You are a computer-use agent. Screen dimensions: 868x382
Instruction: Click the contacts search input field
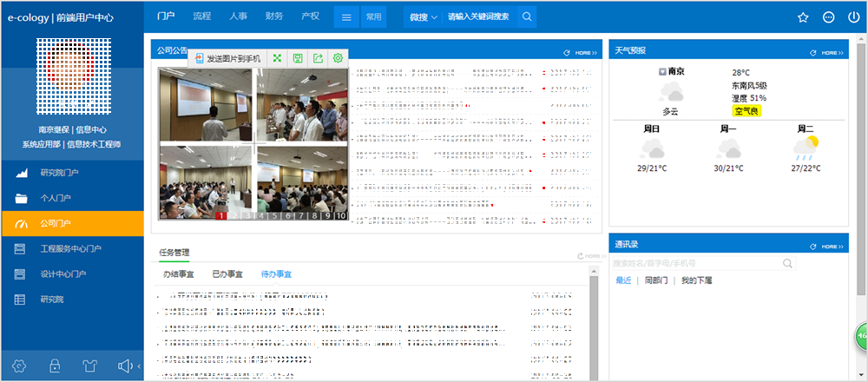(x=703, y=263)
